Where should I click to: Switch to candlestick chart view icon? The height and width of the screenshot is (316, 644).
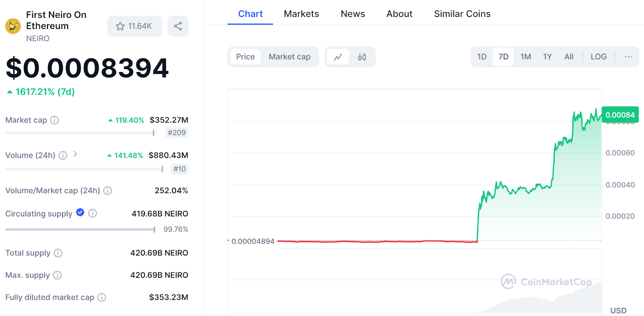pos(362,57)
